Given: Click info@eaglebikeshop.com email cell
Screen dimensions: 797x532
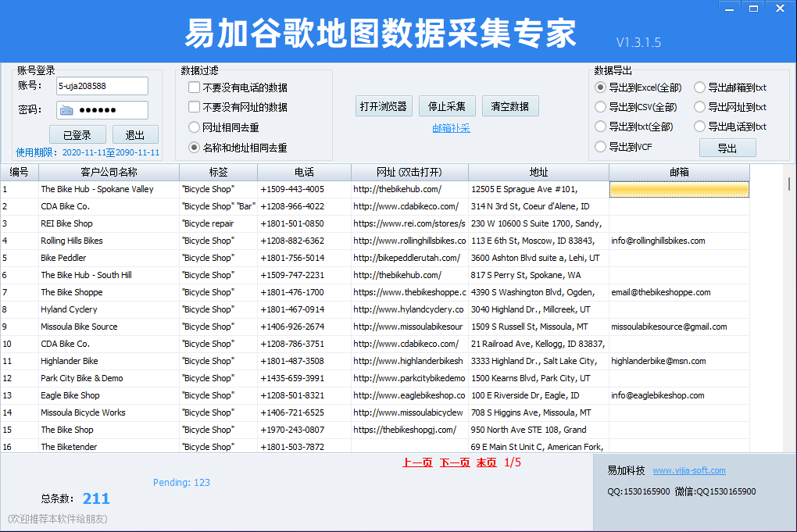Looking at the screenshot, I should click(679, 395).
